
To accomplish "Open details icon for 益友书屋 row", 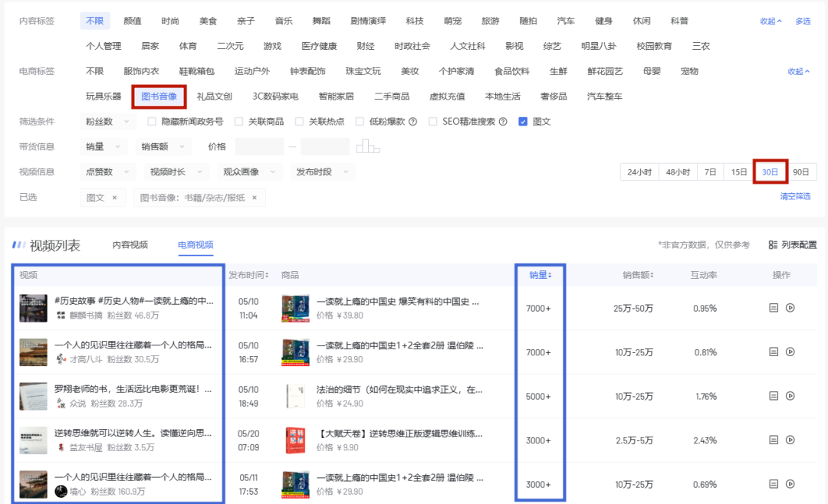I will point(774,440).
